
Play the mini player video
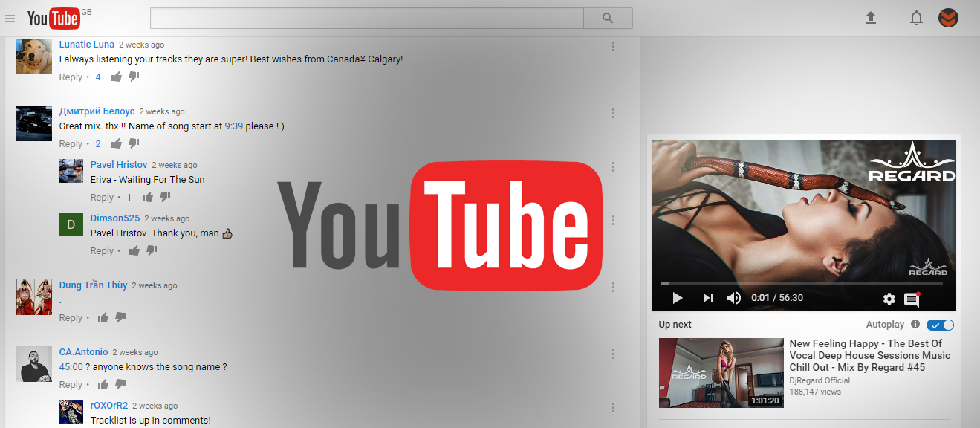click(x=677, y=298)
